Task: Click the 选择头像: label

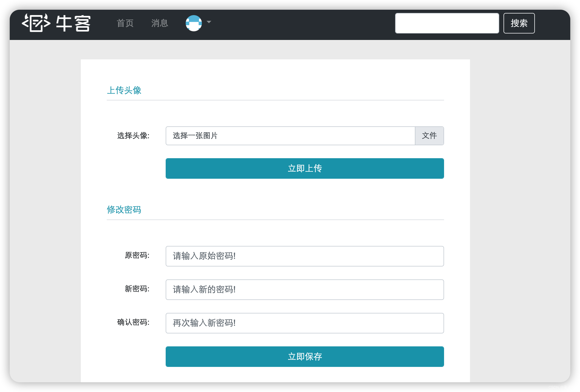Action: 133,136
